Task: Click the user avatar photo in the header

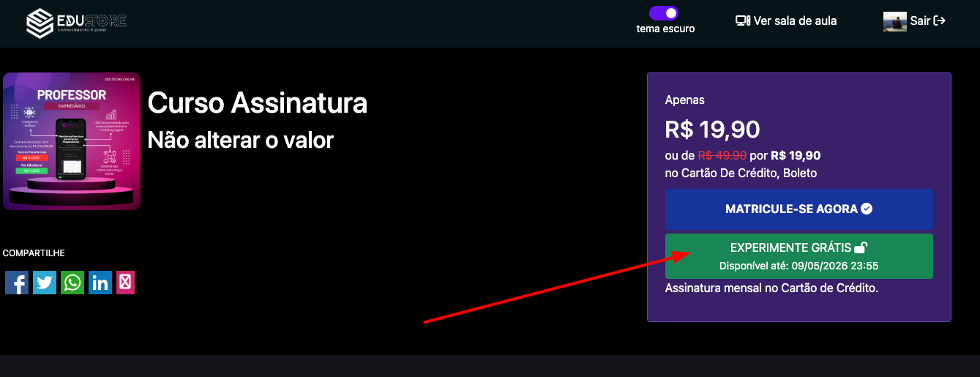Action: [894, 21]
